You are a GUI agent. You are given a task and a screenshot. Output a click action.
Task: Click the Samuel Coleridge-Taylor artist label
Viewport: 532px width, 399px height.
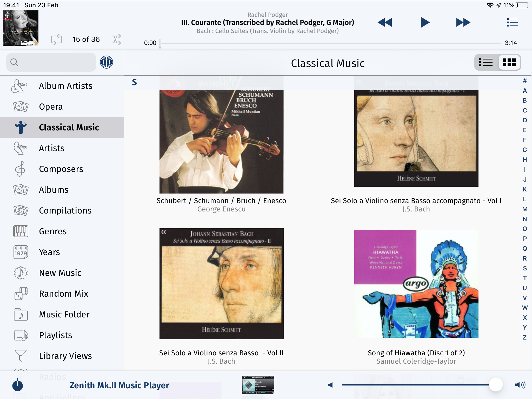pos(416,361)
